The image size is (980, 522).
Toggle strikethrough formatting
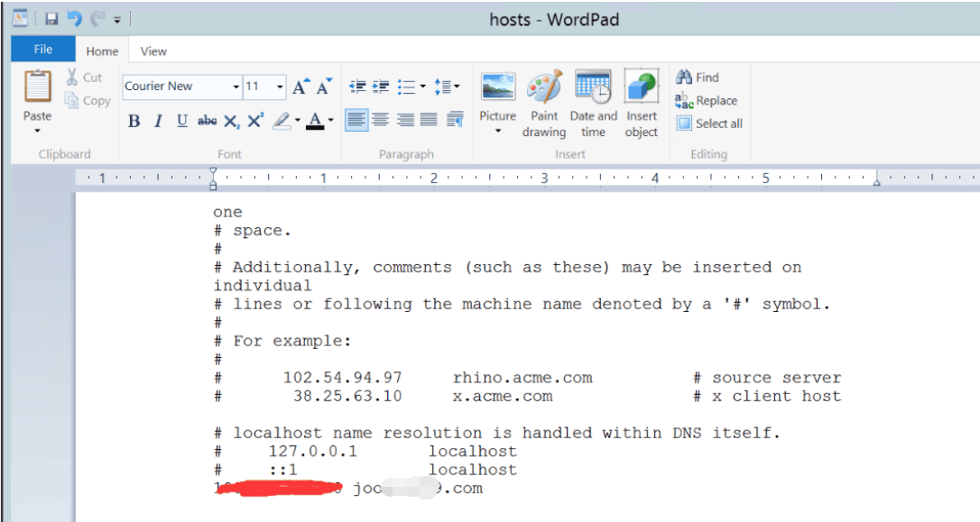pyautogui.click(x=207, y=121)
